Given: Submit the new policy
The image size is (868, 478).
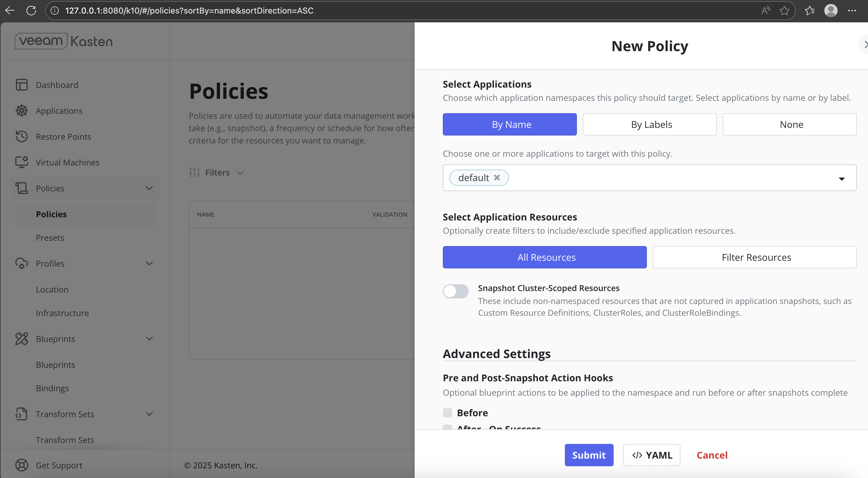Looking at the screenshot, I should click(589, 455).
